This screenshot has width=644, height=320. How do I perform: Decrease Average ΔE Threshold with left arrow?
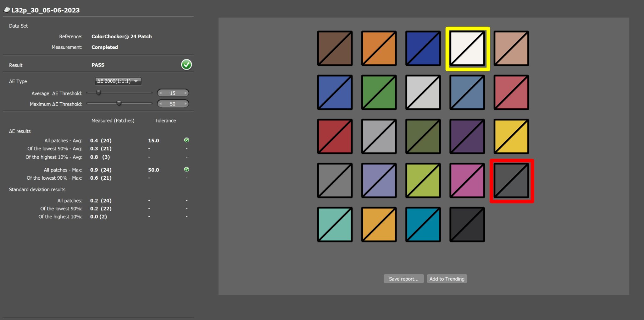tap(161, 93)
